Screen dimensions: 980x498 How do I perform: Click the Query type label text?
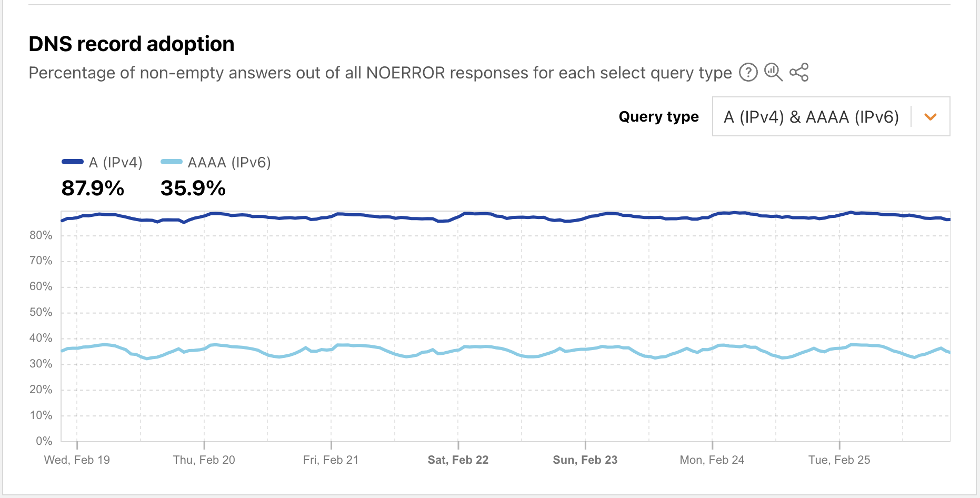658,116
